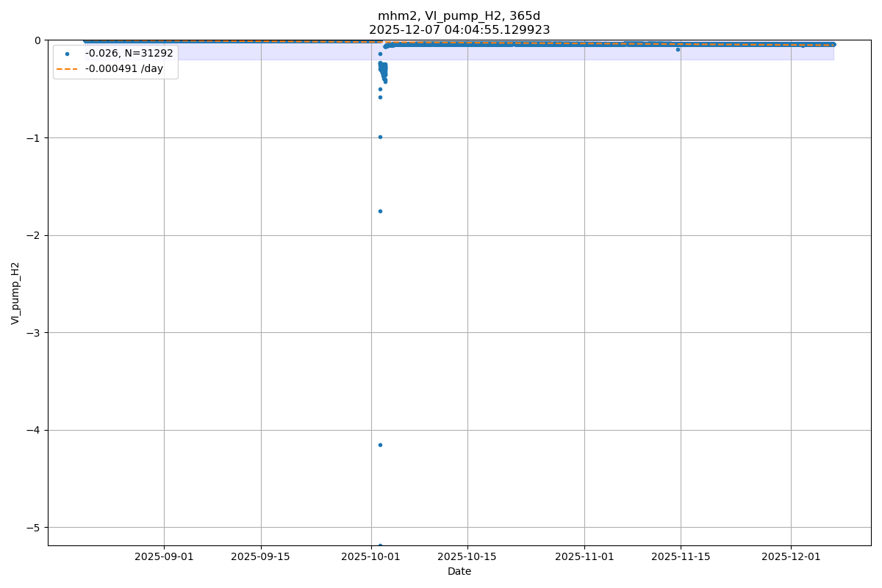The image size is (882, 588).
Task: Click the lowest data point at the plot bottom
Action: pyautogui.click(x=380, y=545)
